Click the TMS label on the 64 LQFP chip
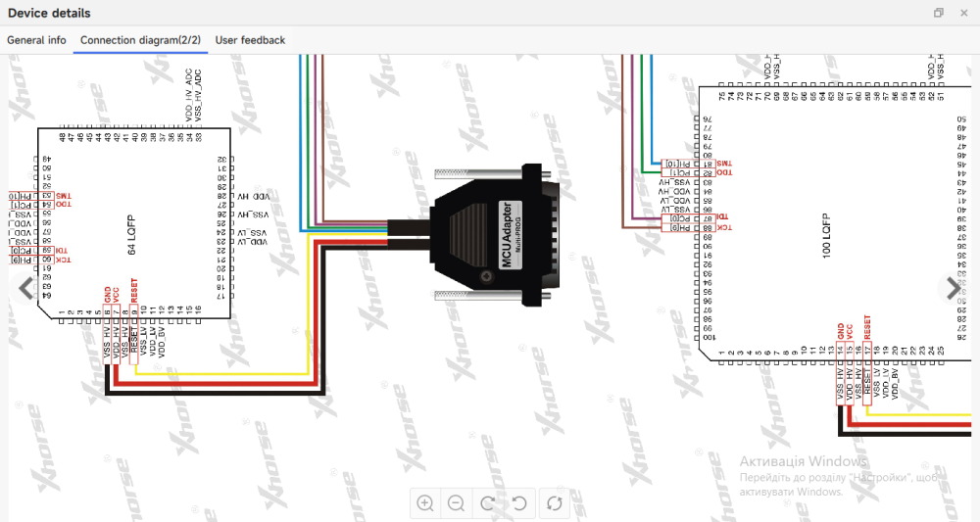This screenshot has width=980, height=522. click(x=63, y=196)
